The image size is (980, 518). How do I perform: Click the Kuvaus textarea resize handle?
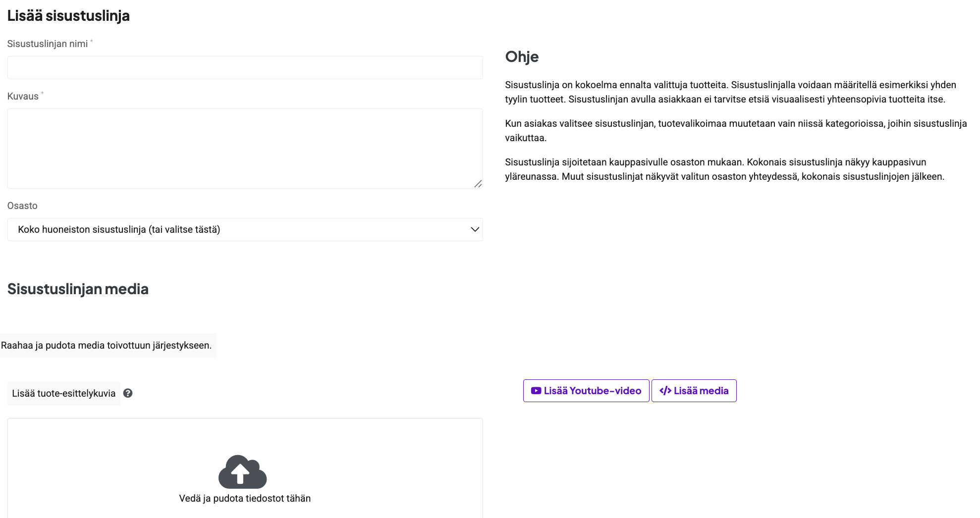(478, 184)
